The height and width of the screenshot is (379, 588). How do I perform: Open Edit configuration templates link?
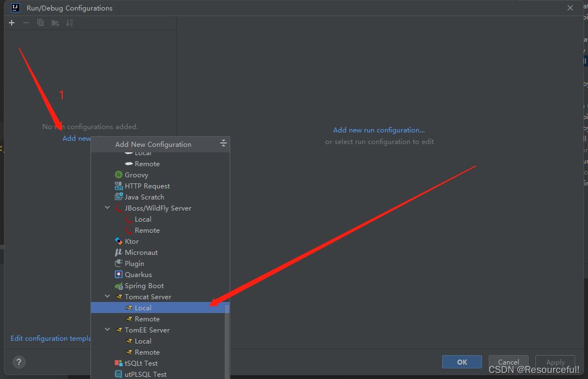click(x=50, y=338)
